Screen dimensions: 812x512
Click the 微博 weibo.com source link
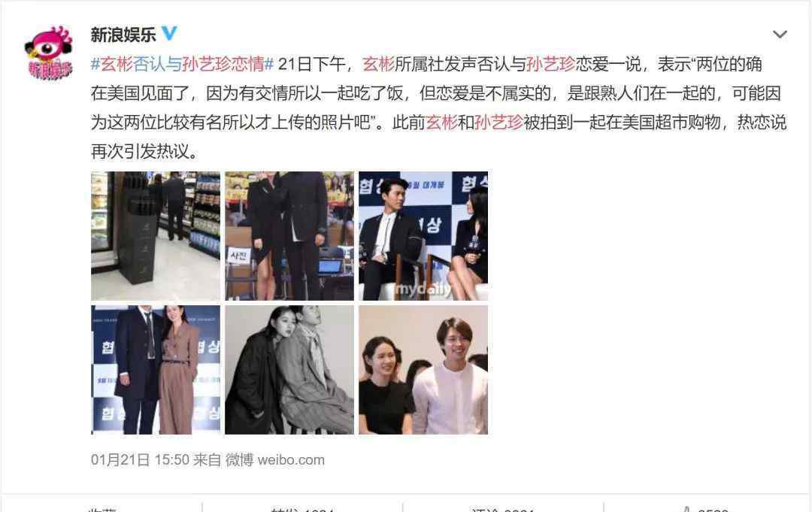pos(275,459)
